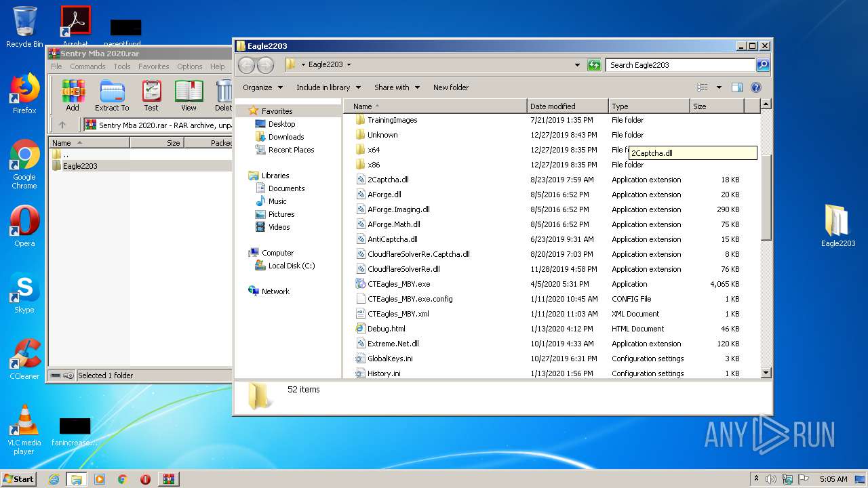Screen dimensions: 868x488
Task: Open File menu in WinRAR
Action: click(x=56, y=66)
